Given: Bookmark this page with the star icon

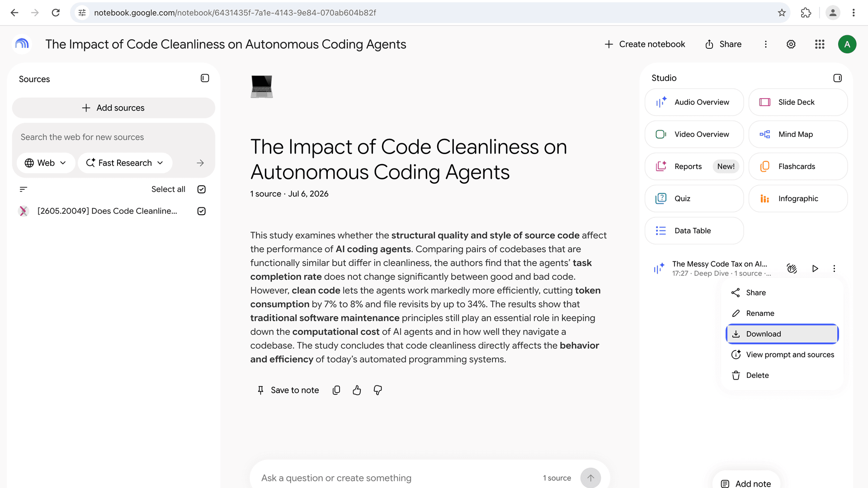Looking at the screenshot, I should point(782,13).
